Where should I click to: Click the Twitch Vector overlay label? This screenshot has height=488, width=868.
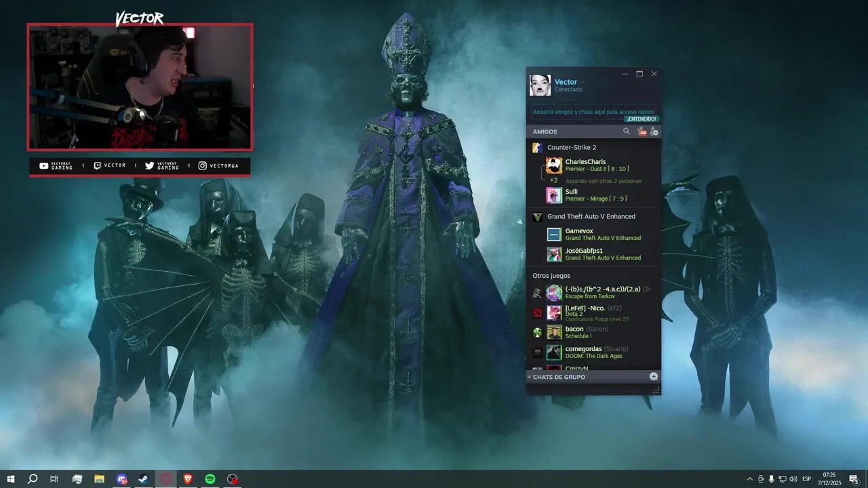109,166
